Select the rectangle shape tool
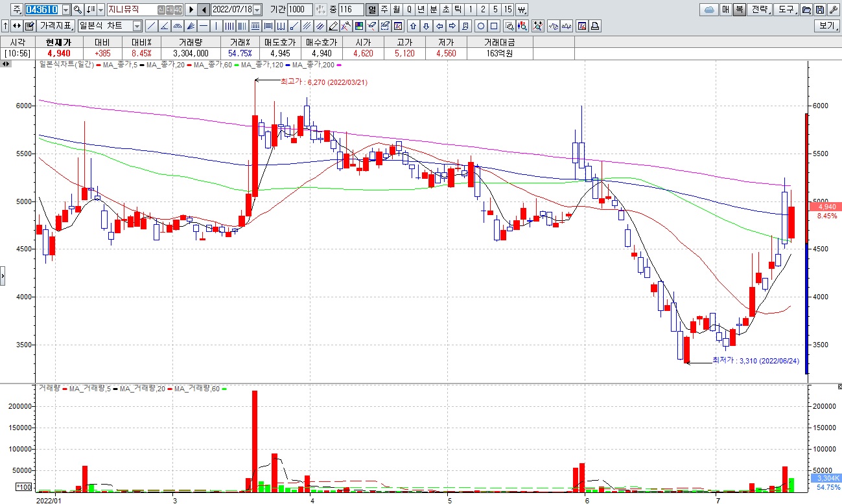Image resolution: width=842 pixels, height=504 pixels. 494,26
